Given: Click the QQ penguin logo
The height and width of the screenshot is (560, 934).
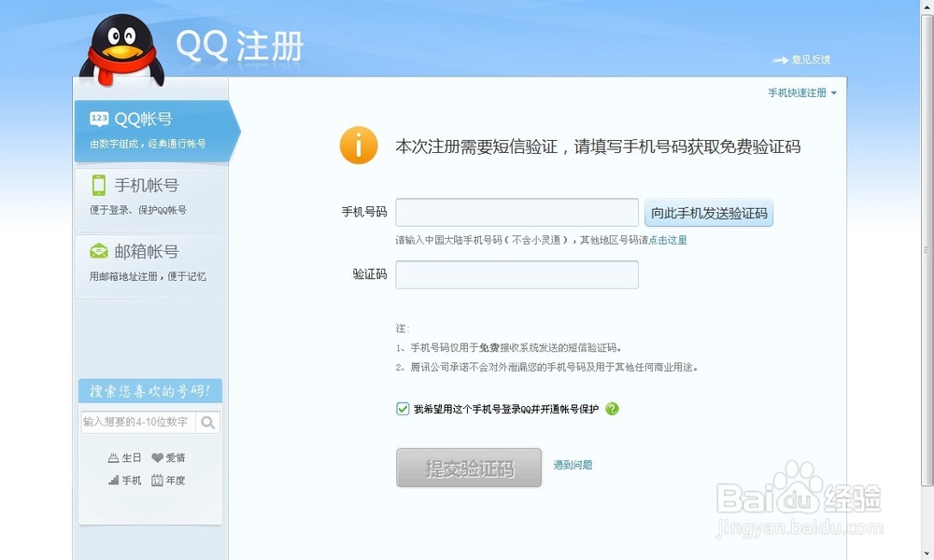Looking at the screenshot, I should point(121,50).
